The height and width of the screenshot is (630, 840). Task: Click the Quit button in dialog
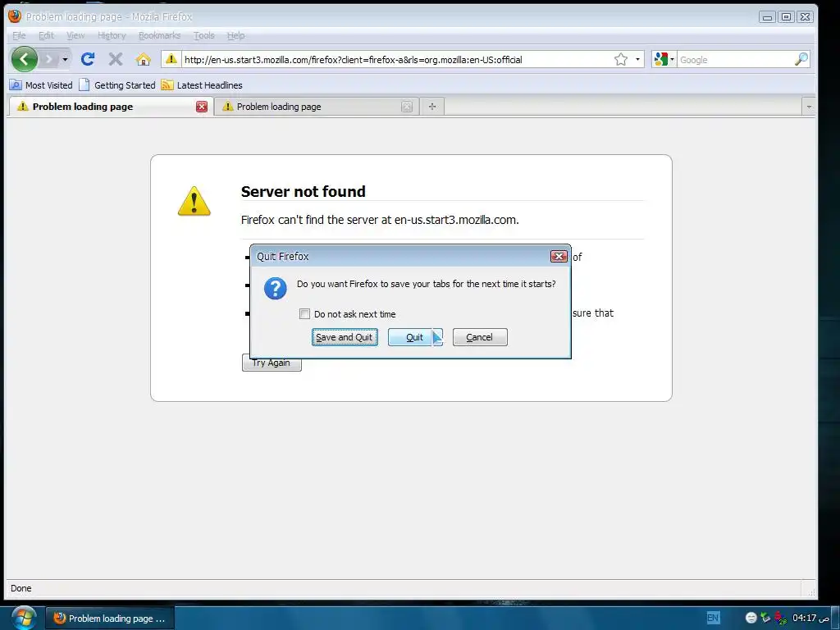[x=414, y=337]
